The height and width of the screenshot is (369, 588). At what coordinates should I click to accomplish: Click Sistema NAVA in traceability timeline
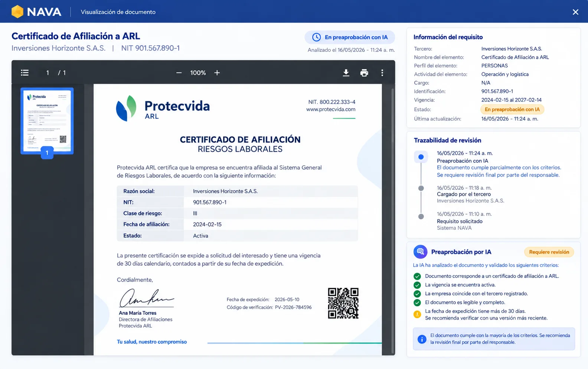(454, 228)
